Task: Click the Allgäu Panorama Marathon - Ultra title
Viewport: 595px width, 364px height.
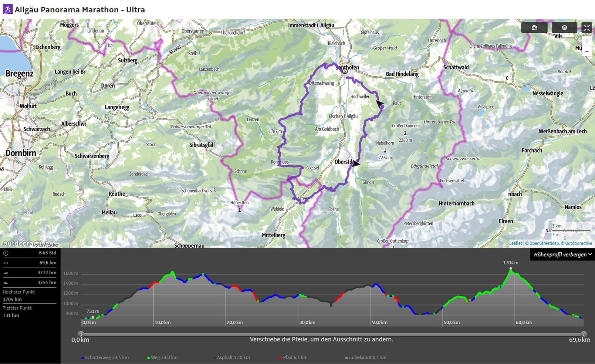Action: [80, 9]
